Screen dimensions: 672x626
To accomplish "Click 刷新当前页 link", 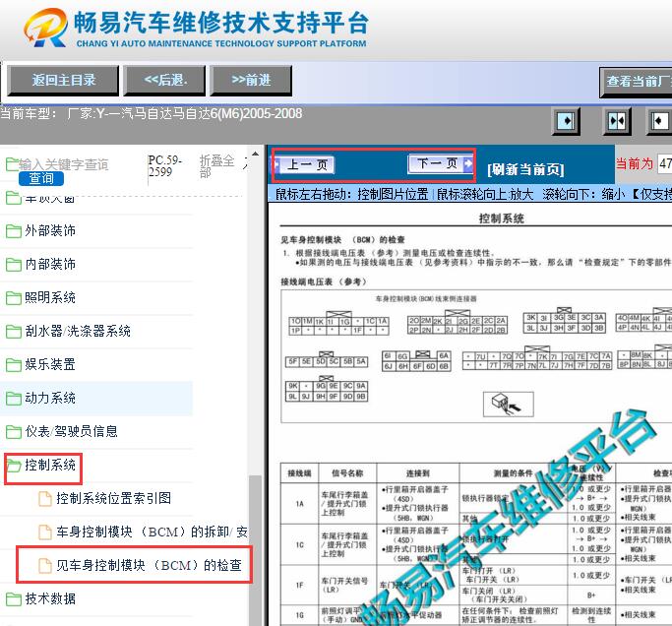I will (525, 170).
